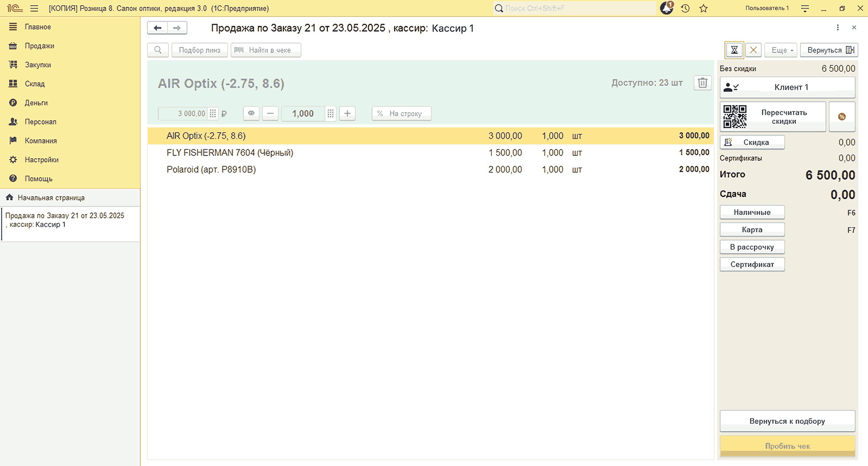Open Закупки section
Viewport: 868px width, 466px height.
click(38, 65)
